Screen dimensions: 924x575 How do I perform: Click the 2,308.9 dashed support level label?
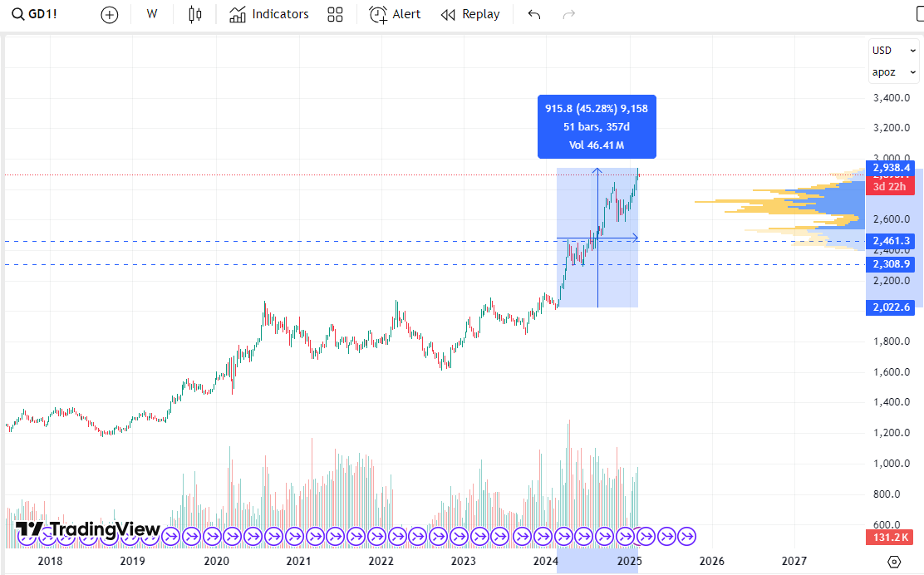click(x=890, y=263)
